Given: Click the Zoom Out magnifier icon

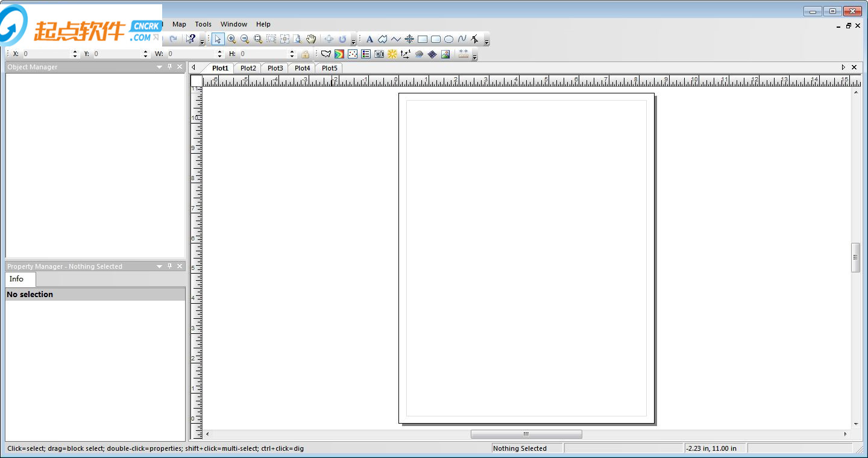Looking at the screenshot, I should [x=245, y=39].
